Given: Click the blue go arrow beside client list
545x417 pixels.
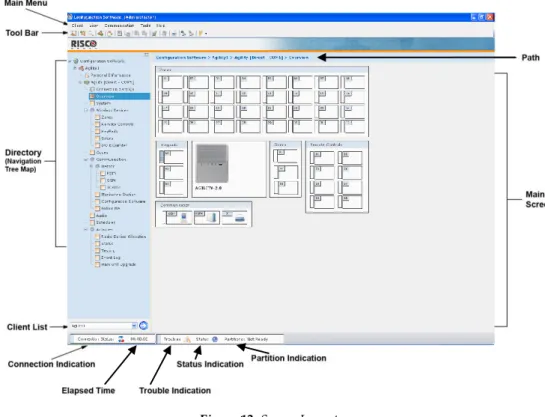Looking at the screenshot, I should click(143, 326).
